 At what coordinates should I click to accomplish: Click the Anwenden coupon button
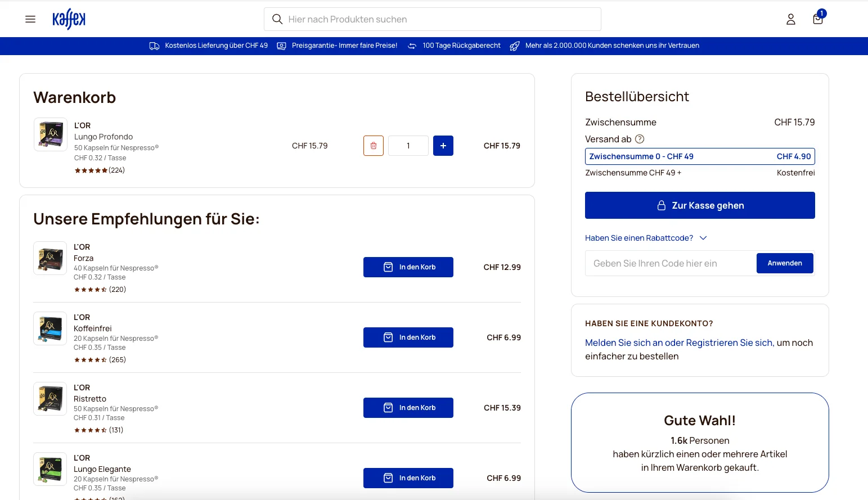[784, 263]
